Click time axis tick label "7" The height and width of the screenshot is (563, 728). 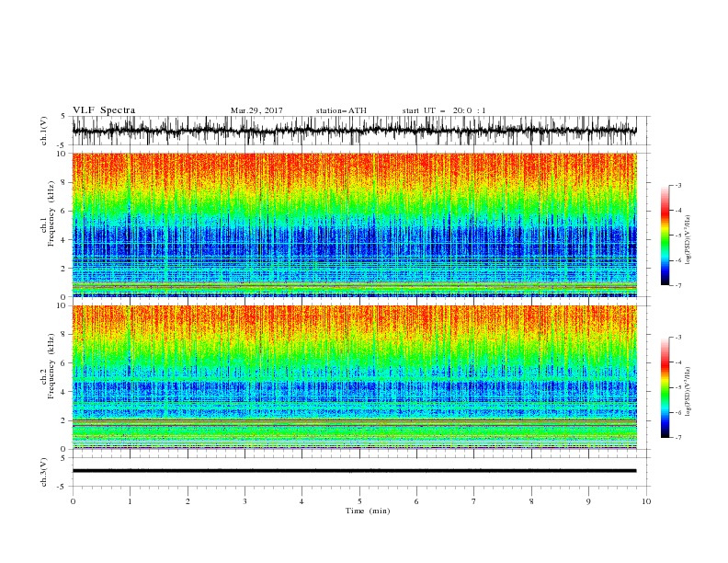pyautogui.click(x=474, y=501)
